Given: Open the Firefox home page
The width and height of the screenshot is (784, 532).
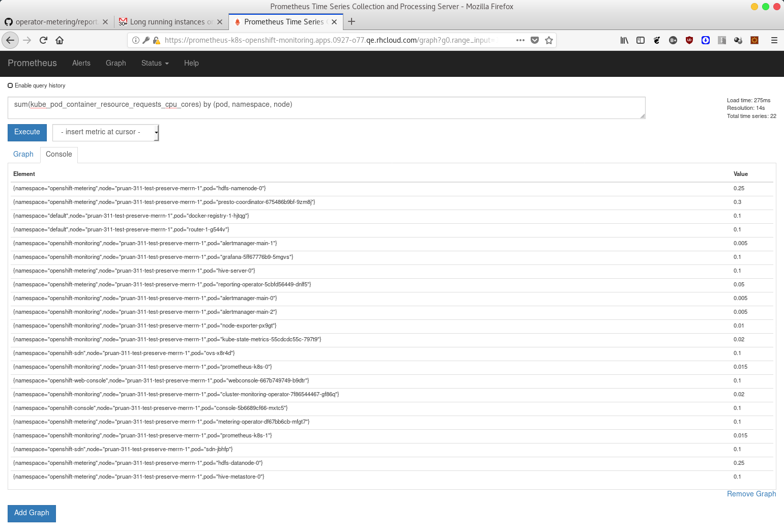Looking at the screenshot, I should pyautogui.click(x=60, y=40).
